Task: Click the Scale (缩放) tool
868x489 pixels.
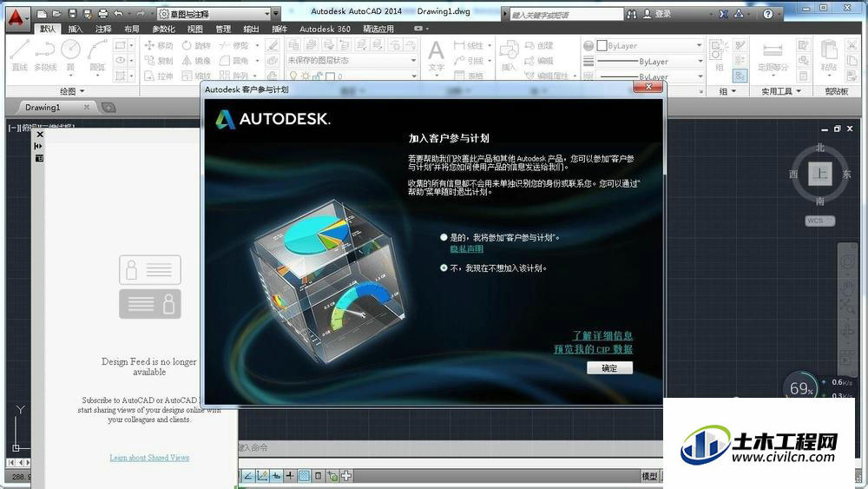Action: click(196, 76)
